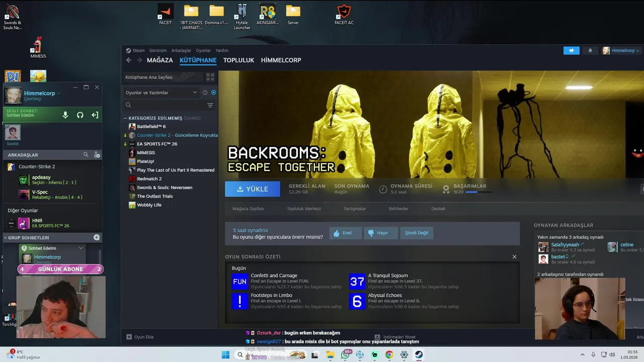Click Evet to recommend the game
This screenshot has height=362, width=644.
[x=345, y=233]
